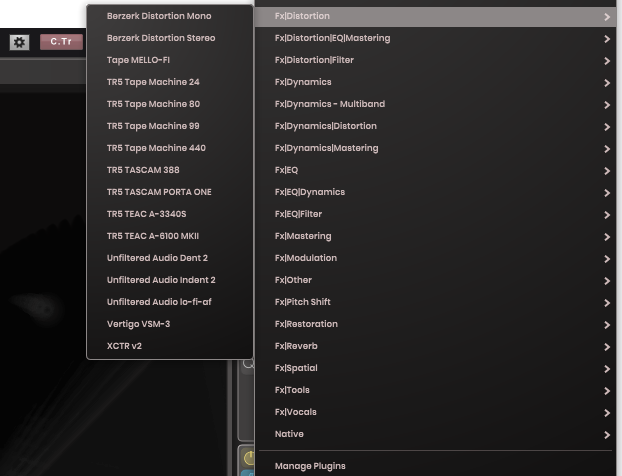
Task: Open the Fx|Dynamics category
Action: point(436,83)
